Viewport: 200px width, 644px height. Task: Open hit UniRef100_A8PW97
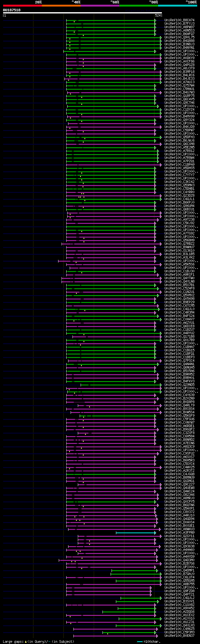179,27
